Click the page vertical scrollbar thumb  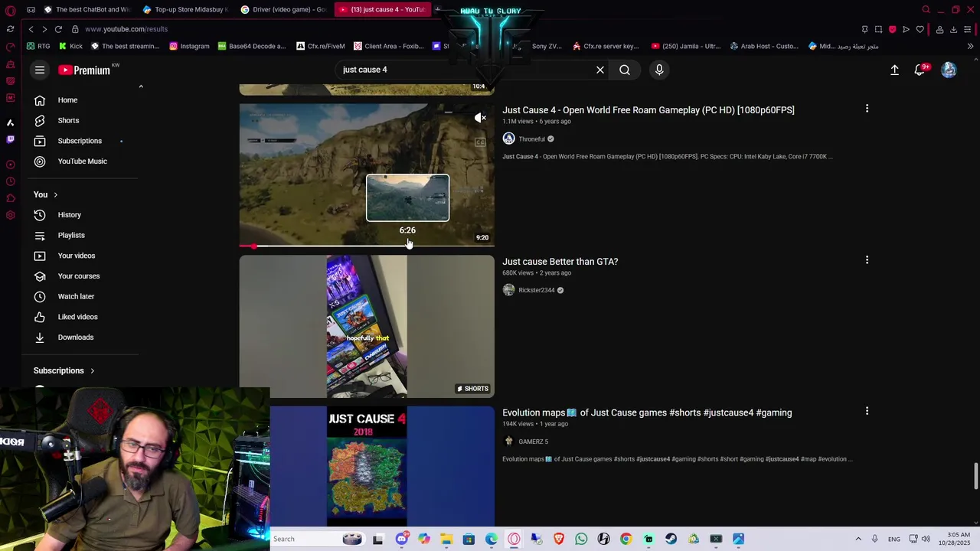pyautogui.click(x=975, y=476)
